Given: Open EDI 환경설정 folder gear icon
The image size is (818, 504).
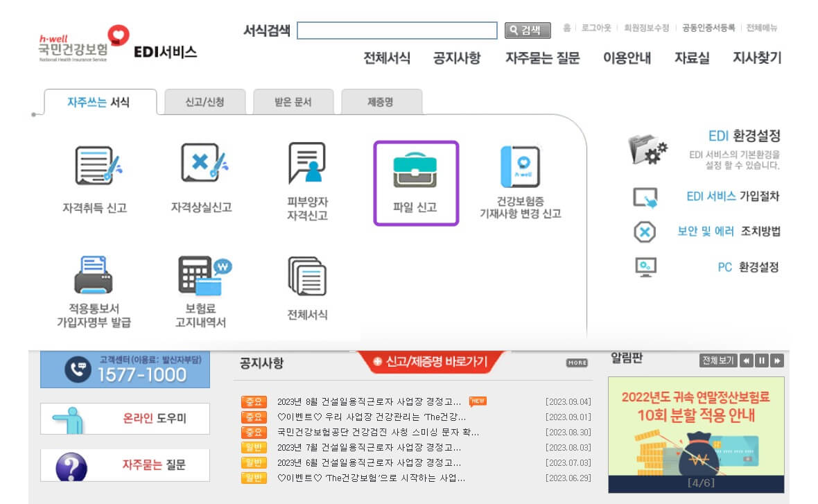Looking at the screenshot, I should coord(647,149).
